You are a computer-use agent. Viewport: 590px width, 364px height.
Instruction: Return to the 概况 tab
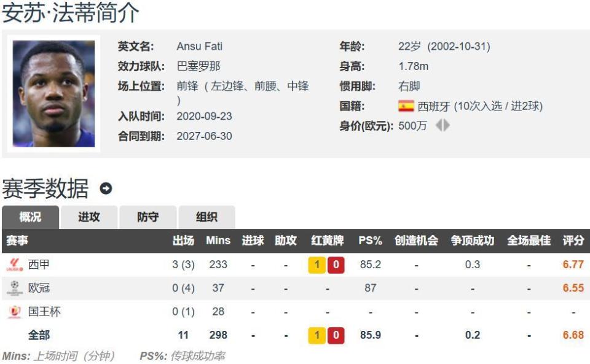pos(30,217)
